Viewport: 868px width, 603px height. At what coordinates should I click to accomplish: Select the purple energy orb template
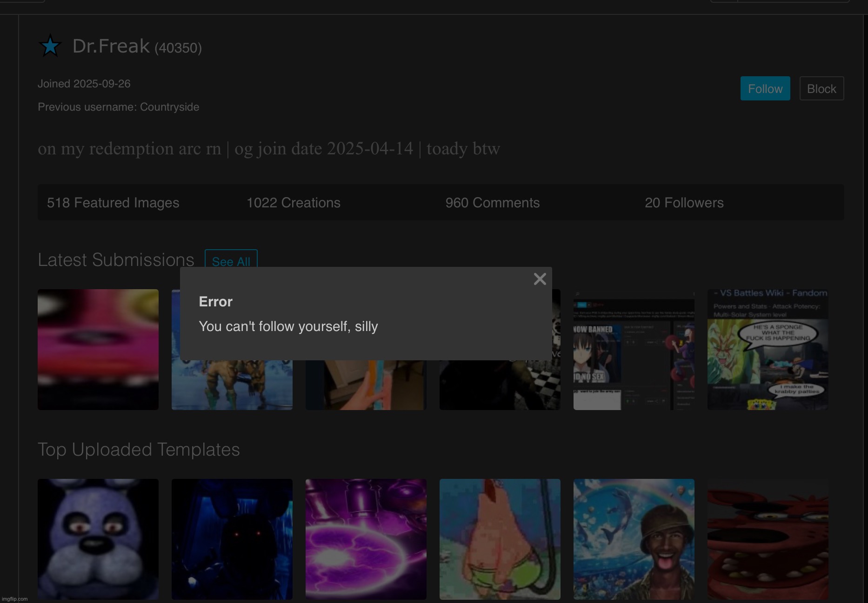(x=366, y=539)
